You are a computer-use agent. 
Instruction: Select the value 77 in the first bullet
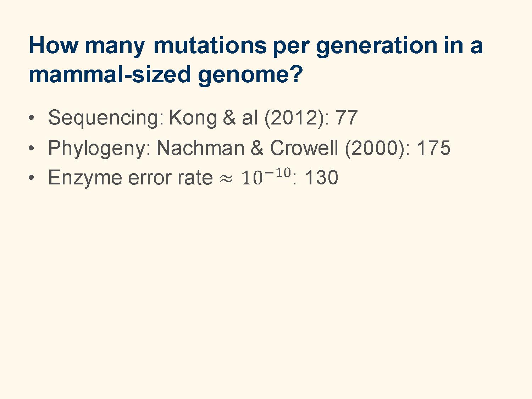click(346, 118)
